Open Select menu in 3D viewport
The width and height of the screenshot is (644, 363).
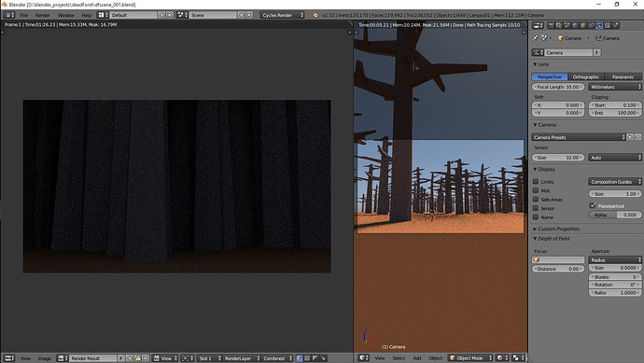(x=399, y=358)
